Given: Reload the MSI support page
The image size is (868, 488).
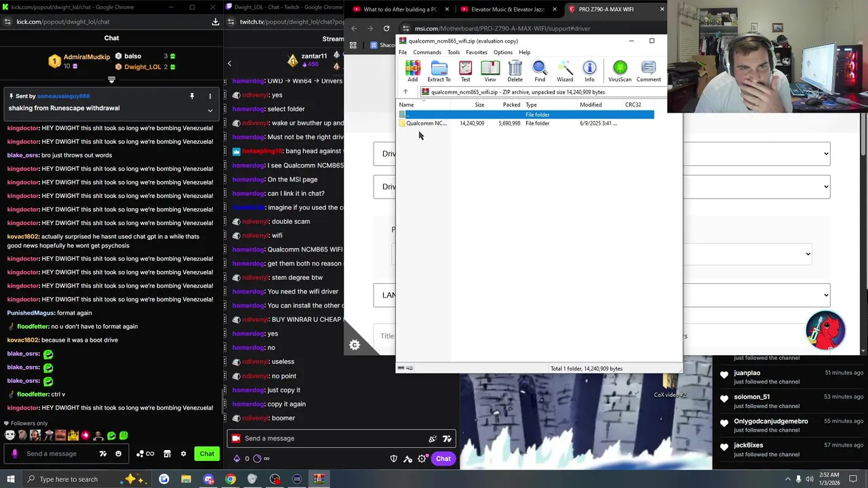Looking at the screenshot, I should [387, 28].
